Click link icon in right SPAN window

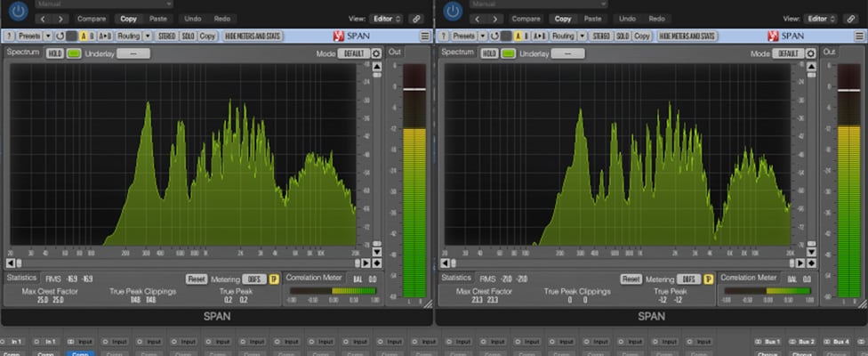point(851,19)
